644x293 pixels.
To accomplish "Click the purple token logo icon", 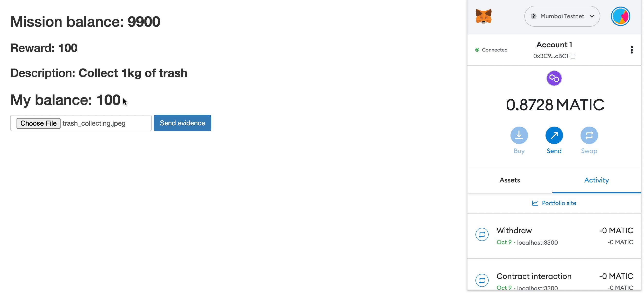I will pos(555,78).
